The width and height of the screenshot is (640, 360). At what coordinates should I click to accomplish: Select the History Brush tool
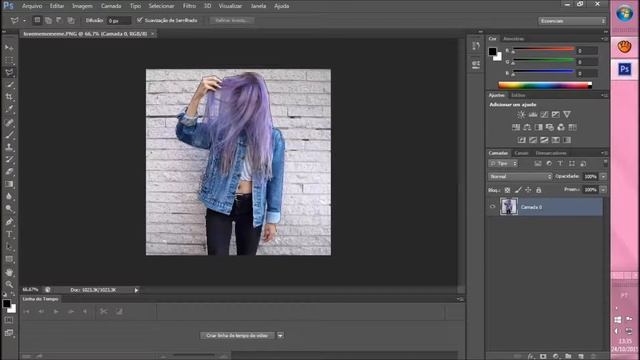click(x=9, y=159)
